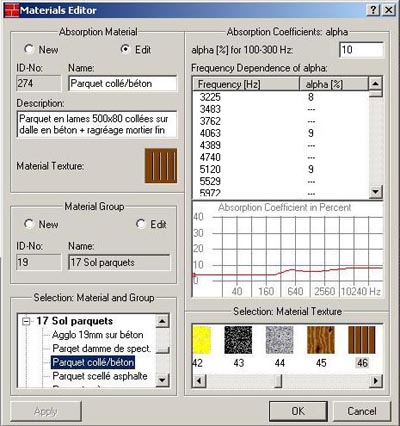400x426 pixels.
Task: Choose grey granite texture 44
Action: tap(279, 340)
